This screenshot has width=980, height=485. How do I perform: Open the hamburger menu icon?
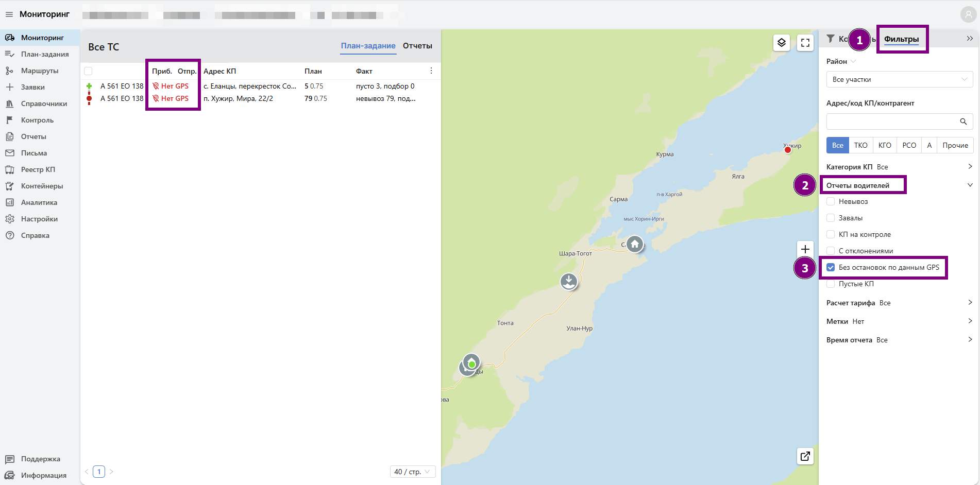[9, 14]
